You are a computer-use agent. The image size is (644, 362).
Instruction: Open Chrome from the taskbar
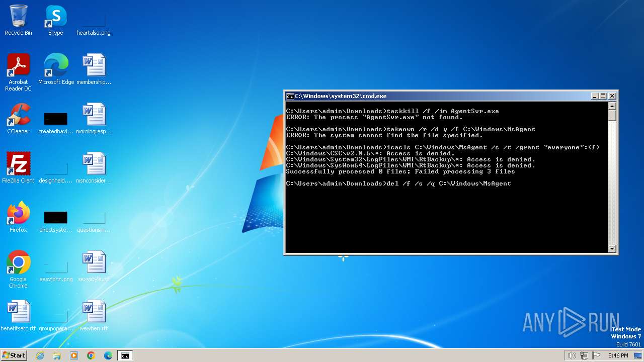pos(91,355)
